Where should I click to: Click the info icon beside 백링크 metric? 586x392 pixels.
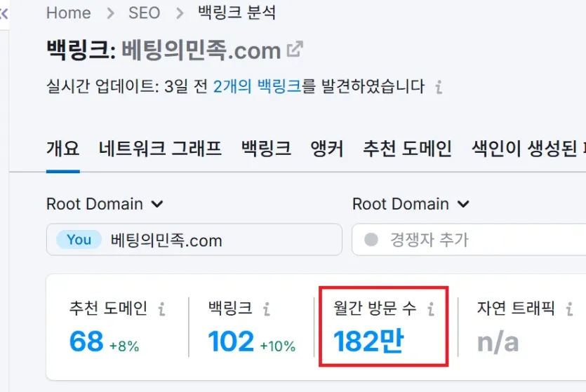[267, 309]
